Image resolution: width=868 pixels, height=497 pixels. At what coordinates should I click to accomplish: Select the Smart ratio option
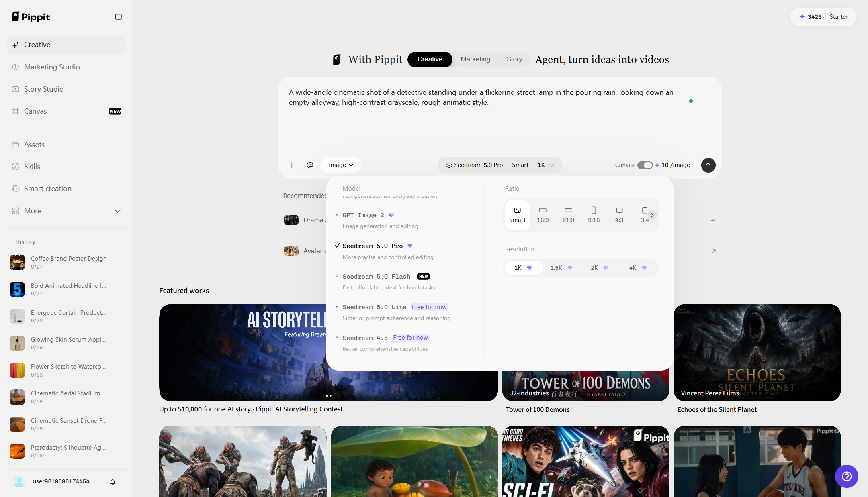coord(517,215)
